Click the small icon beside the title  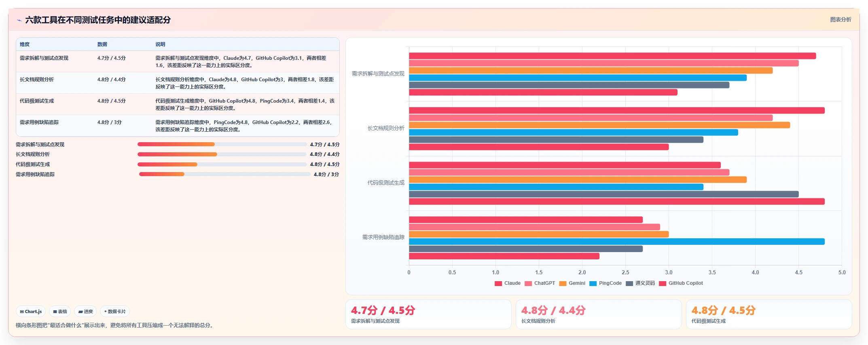[19, 20]
